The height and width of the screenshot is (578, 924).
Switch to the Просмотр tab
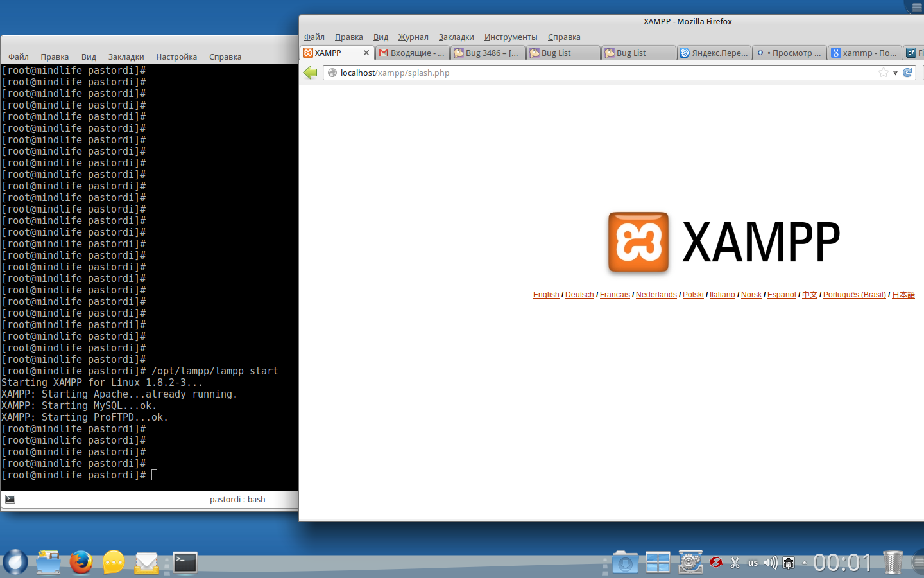tap(789, 53)
